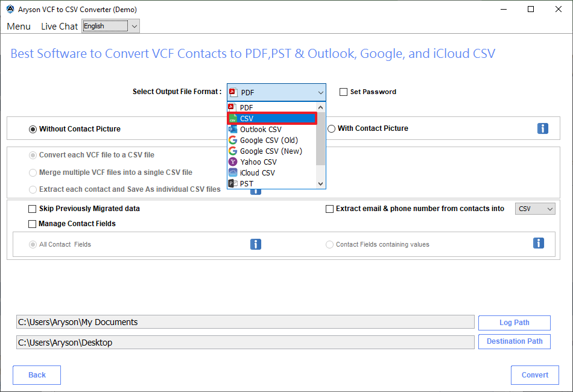
Task: Enable the Set Password checkbox
Action: pyautogui.click(x=344, y=92)
